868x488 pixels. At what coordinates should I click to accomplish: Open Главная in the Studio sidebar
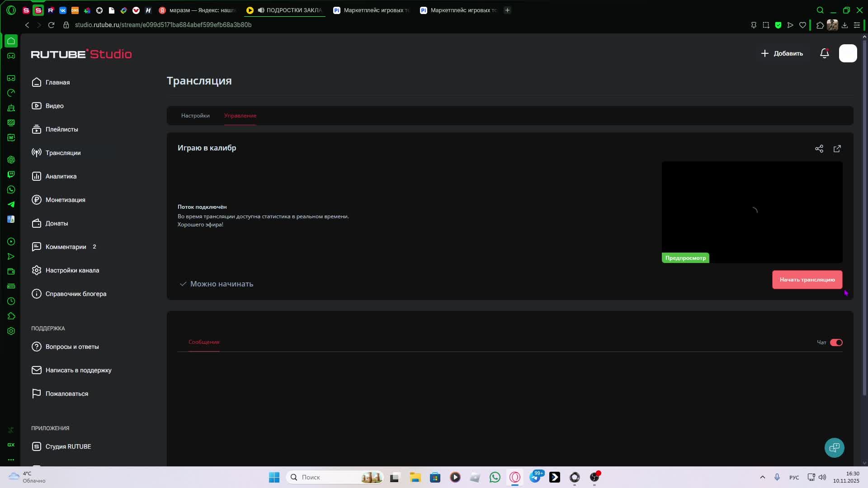point(51,82)
